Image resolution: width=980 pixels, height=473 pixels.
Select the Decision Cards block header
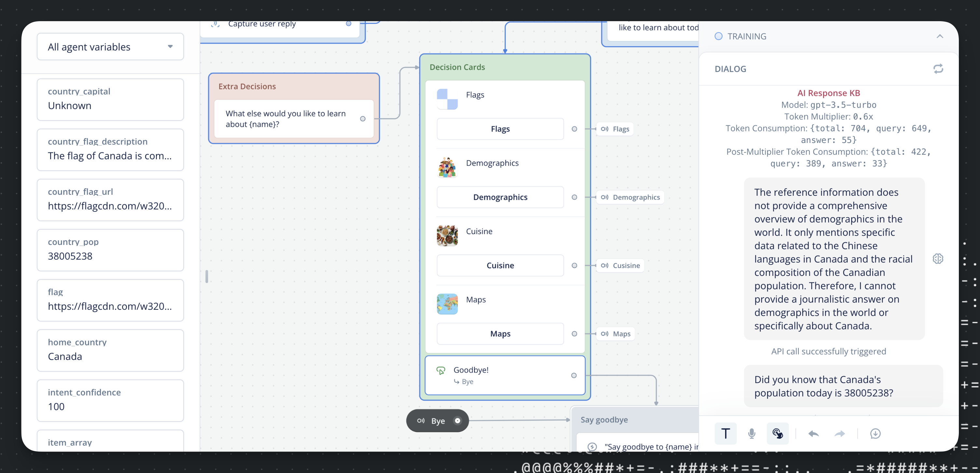(457, 67)
